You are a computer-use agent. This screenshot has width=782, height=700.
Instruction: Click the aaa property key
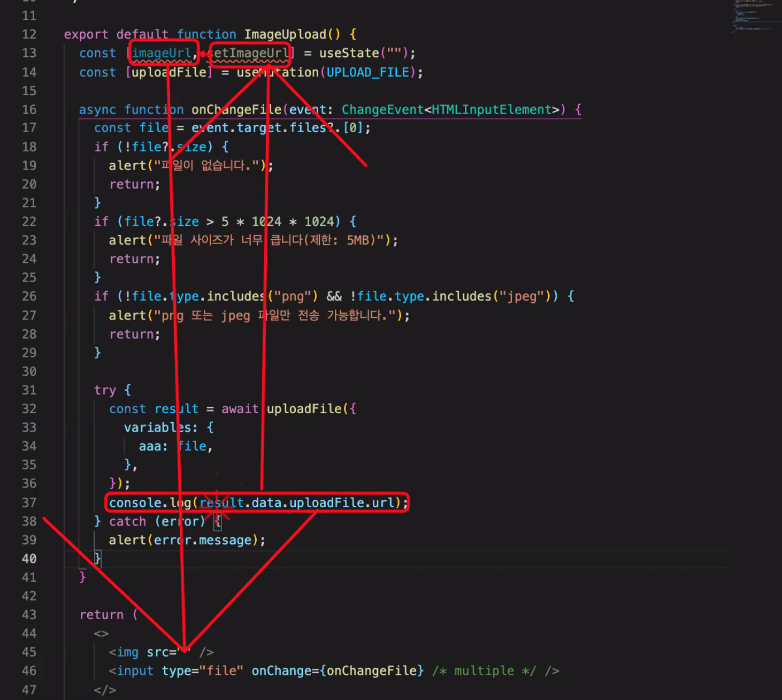click(150, 446)
